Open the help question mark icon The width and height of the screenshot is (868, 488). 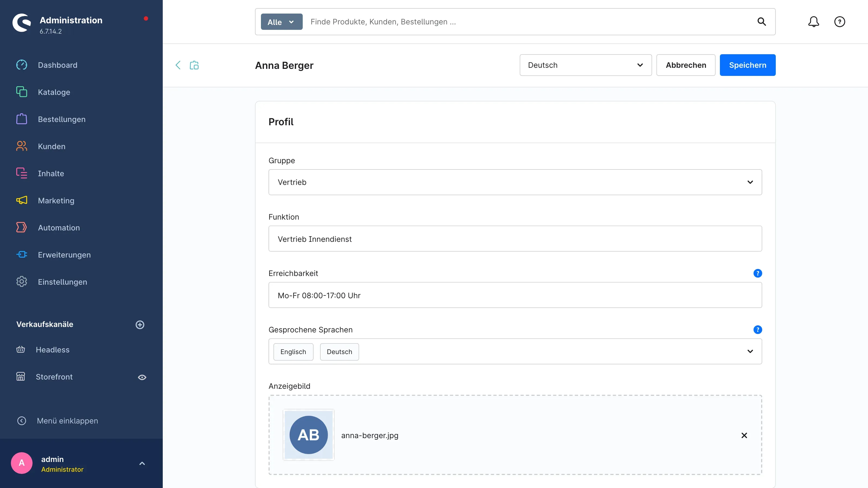[839, 22]
